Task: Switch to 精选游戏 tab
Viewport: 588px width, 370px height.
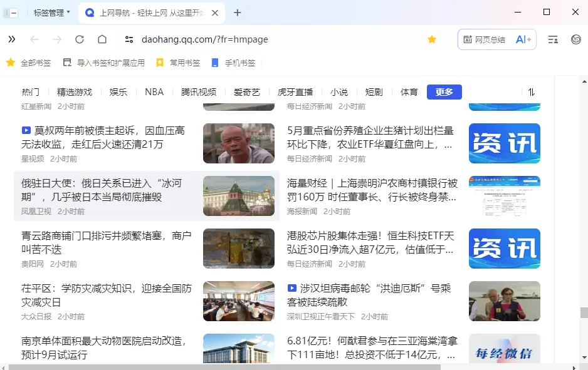Action: [x=74, y=92]
